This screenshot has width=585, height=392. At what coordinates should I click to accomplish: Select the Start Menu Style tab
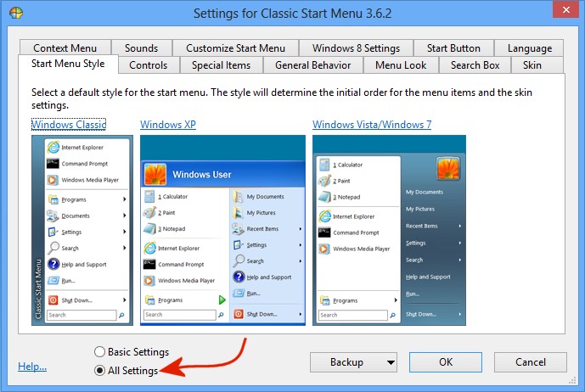coord(68,64)
